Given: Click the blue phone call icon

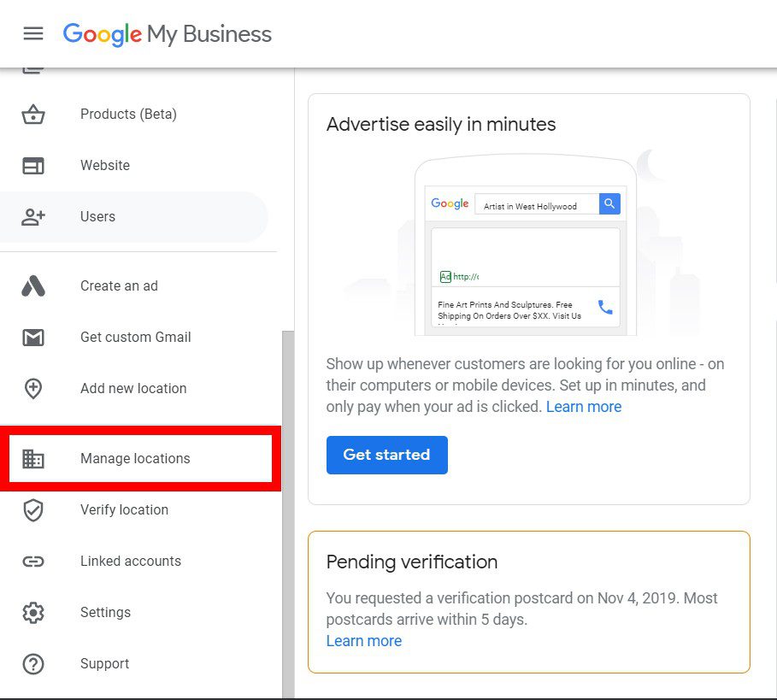Looking at the screenshot, I should pos(605,307).
